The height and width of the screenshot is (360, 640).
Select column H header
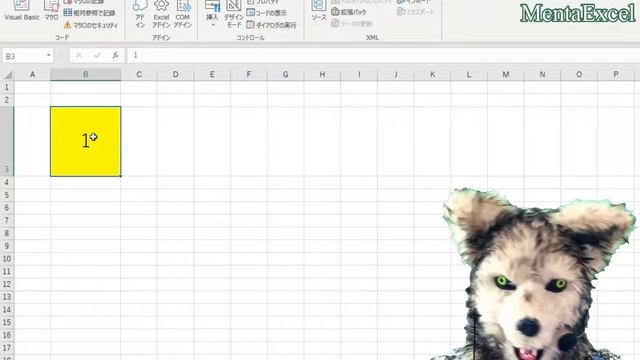322,75
